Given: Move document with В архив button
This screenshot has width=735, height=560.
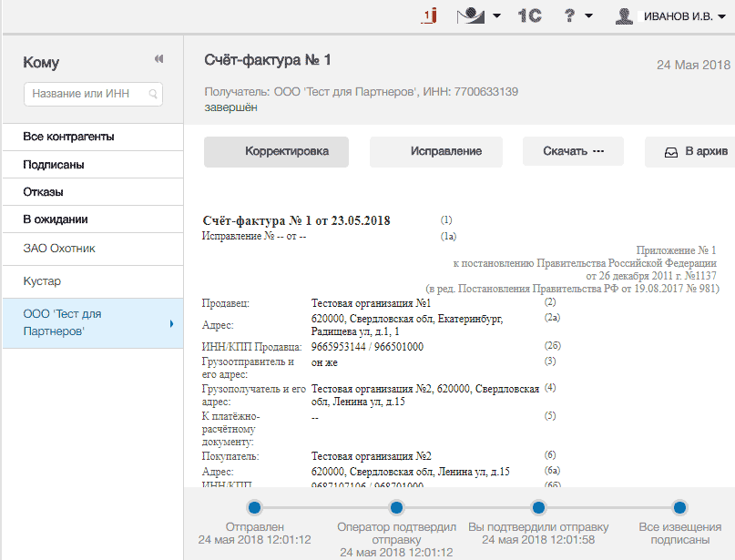Looking at the screenshot, I should (x=690, y=151).
